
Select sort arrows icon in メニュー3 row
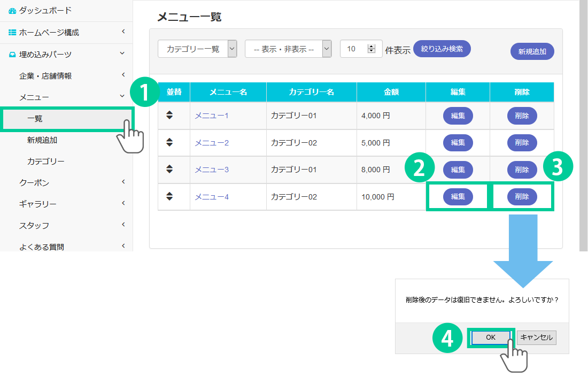point(169,169)
